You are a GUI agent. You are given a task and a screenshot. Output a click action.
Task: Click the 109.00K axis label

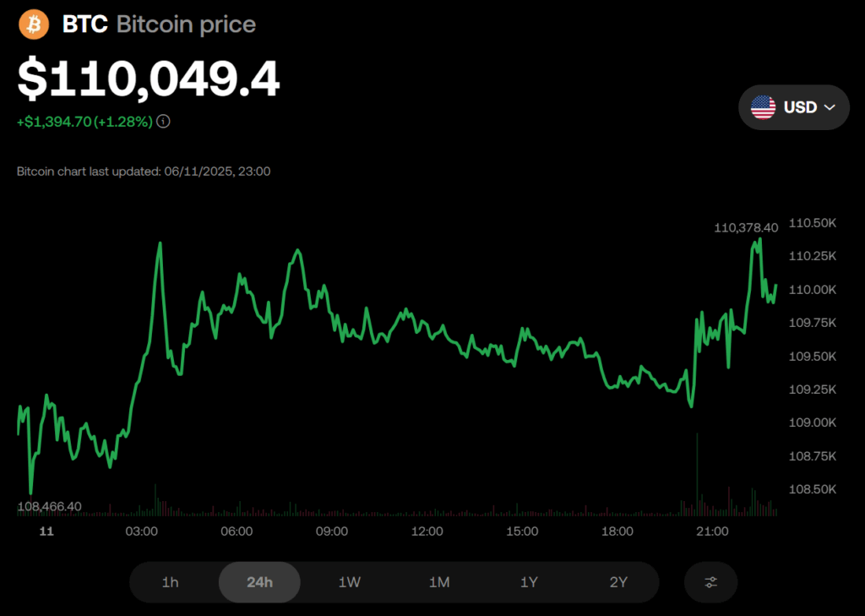[x=813, y=422]
